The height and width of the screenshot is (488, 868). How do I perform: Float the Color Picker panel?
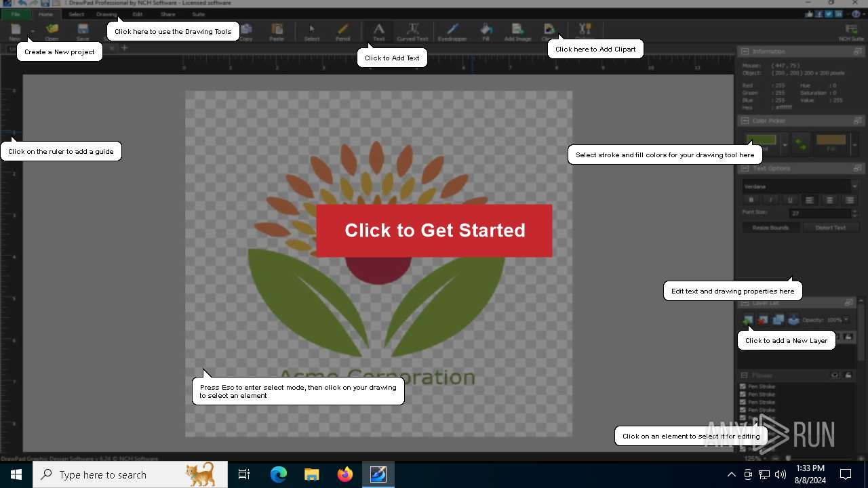[858, 121]
